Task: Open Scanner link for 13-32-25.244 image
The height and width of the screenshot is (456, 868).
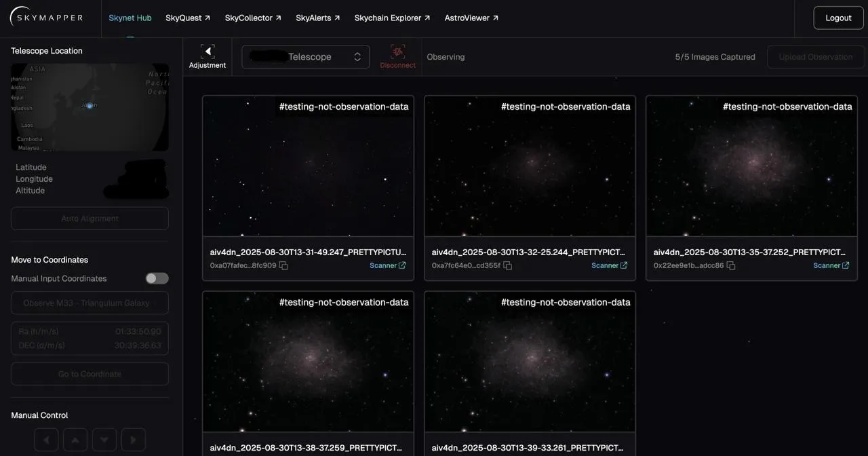Action: coord(610,265)
